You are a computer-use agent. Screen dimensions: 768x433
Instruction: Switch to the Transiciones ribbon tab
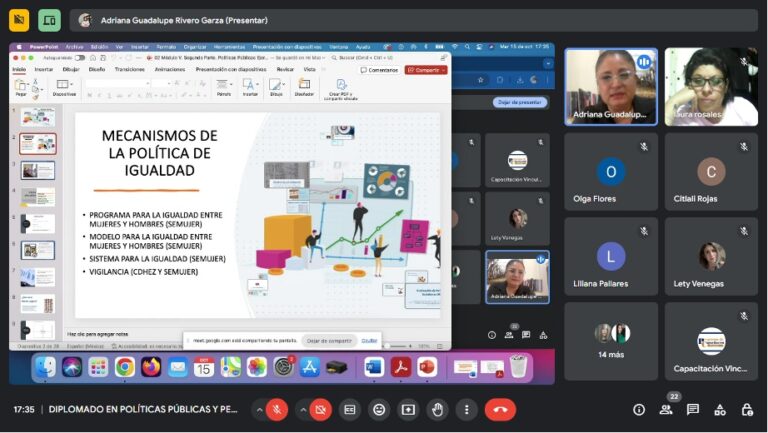[130, 70]
